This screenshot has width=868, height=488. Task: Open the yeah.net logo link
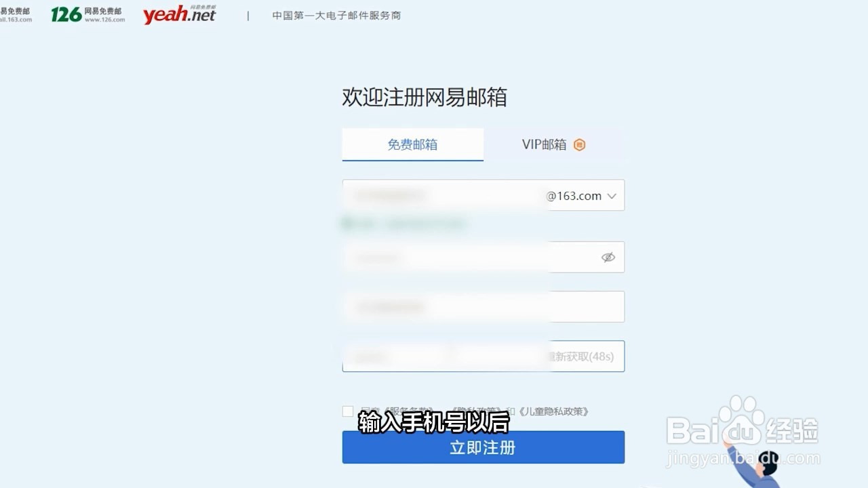180,14
